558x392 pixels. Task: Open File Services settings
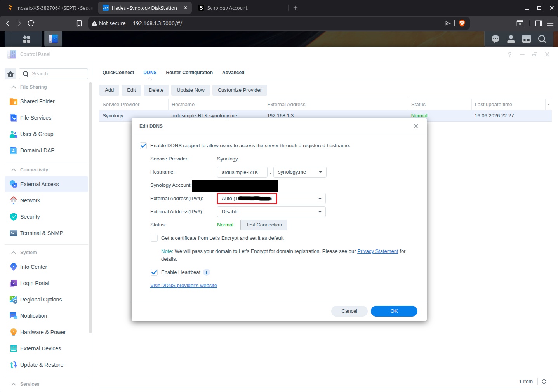click(x=46, y=118)
